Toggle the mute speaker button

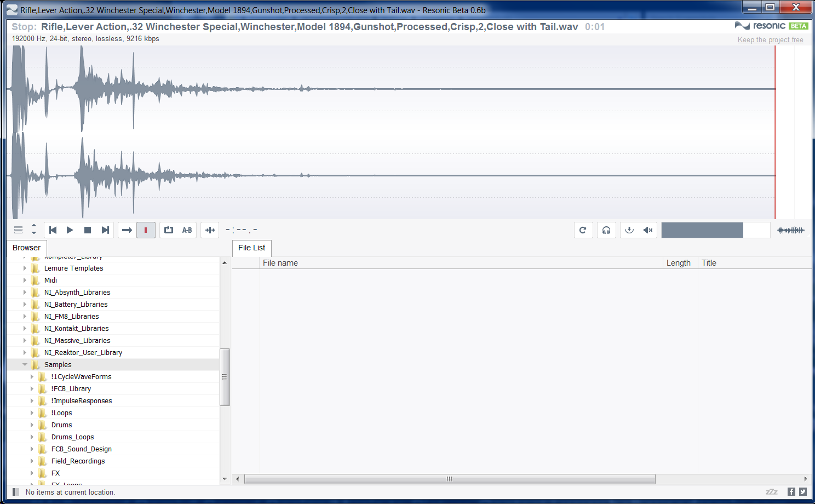(x=648, y=230)
